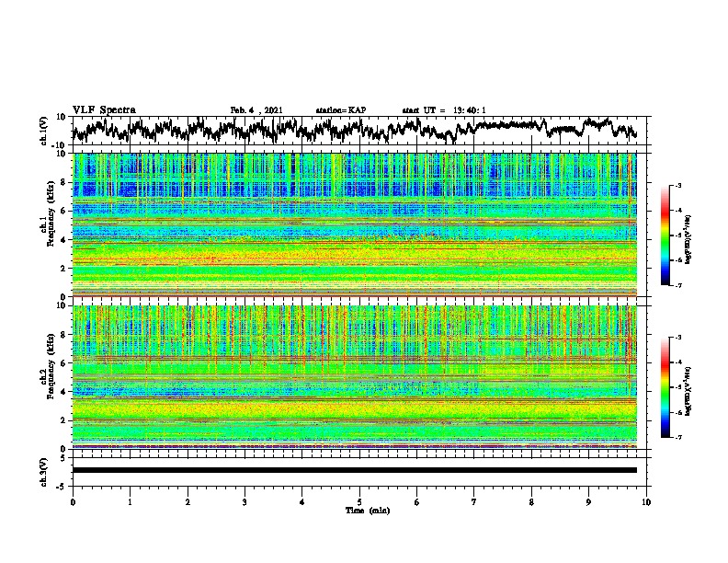Click the "9" tick label on the time axis
The width and height of the screenshot is (728, 563).
tap(588, 502)
